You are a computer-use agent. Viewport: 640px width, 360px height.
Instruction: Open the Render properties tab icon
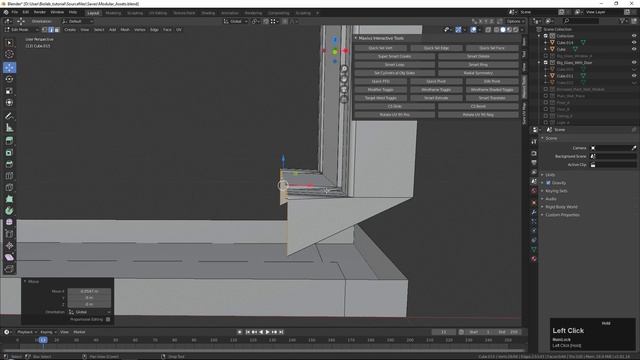tap(534, 153)
